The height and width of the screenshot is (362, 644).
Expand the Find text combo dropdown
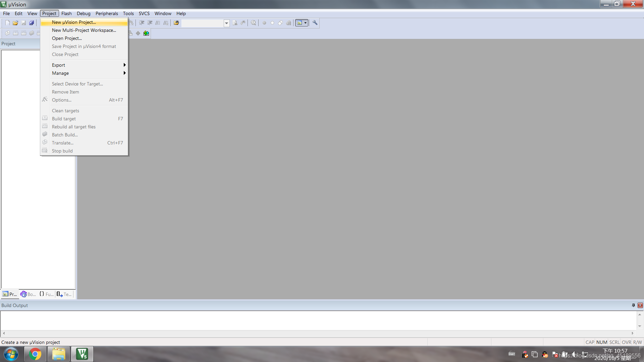[x=226, y=23]
